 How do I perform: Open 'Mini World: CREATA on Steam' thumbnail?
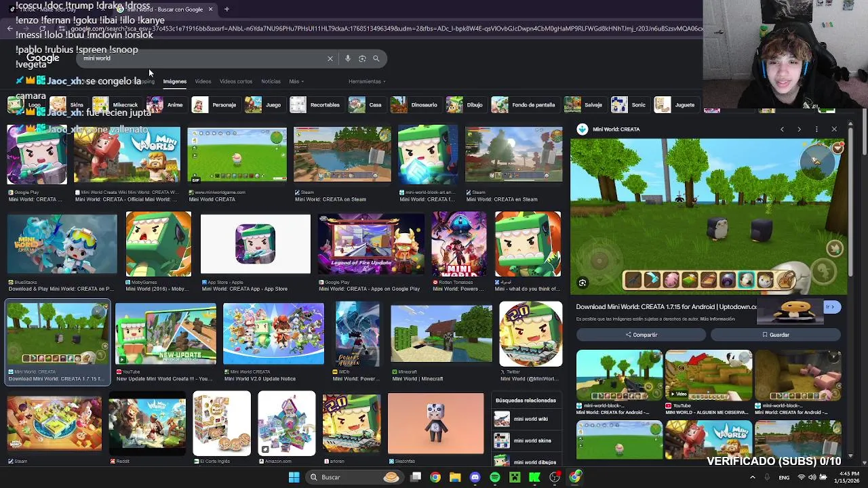342,155
